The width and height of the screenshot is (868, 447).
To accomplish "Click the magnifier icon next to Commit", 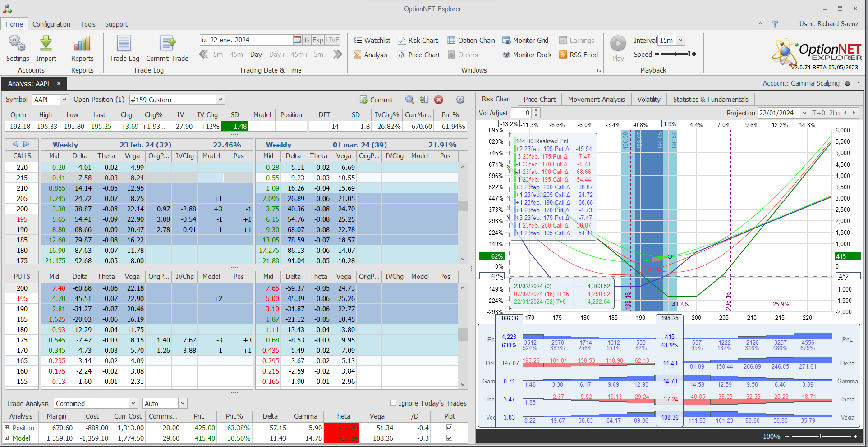I will click(409, 100).
